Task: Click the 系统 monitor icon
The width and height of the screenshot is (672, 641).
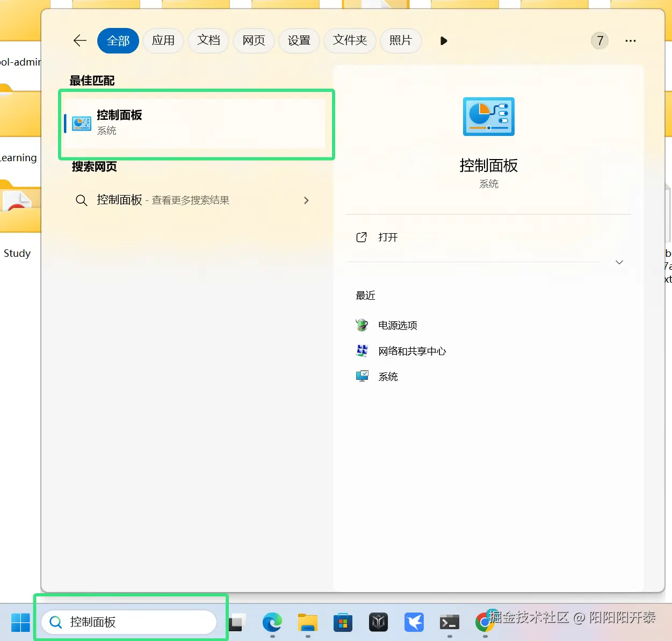Action: pyautogui.click(x=362, y=376)
